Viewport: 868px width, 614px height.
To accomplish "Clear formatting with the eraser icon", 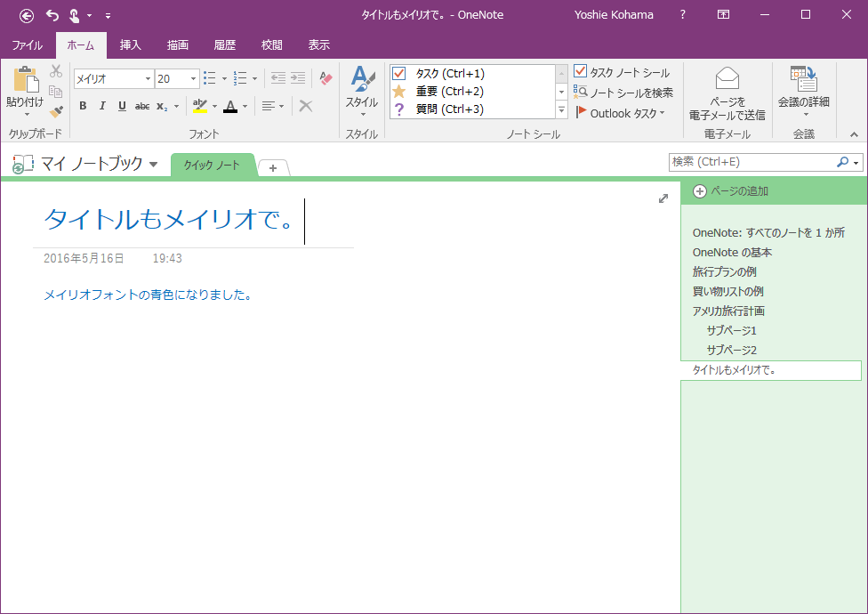I will [x=325, y=78].
